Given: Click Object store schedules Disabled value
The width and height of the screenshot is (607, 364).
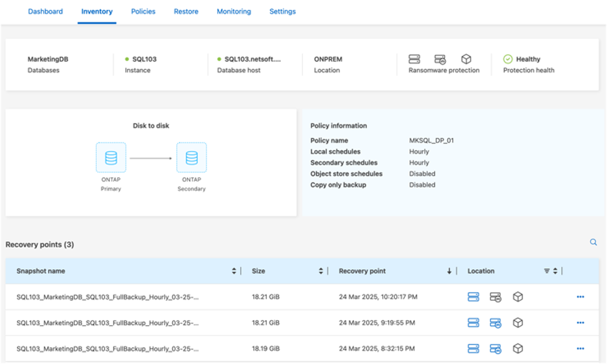Looking at the screenshot, I should (x=422, y=174).
